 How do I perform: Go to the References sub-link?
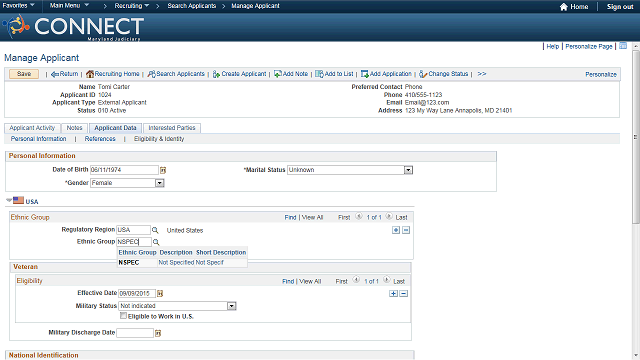point(100,139)
